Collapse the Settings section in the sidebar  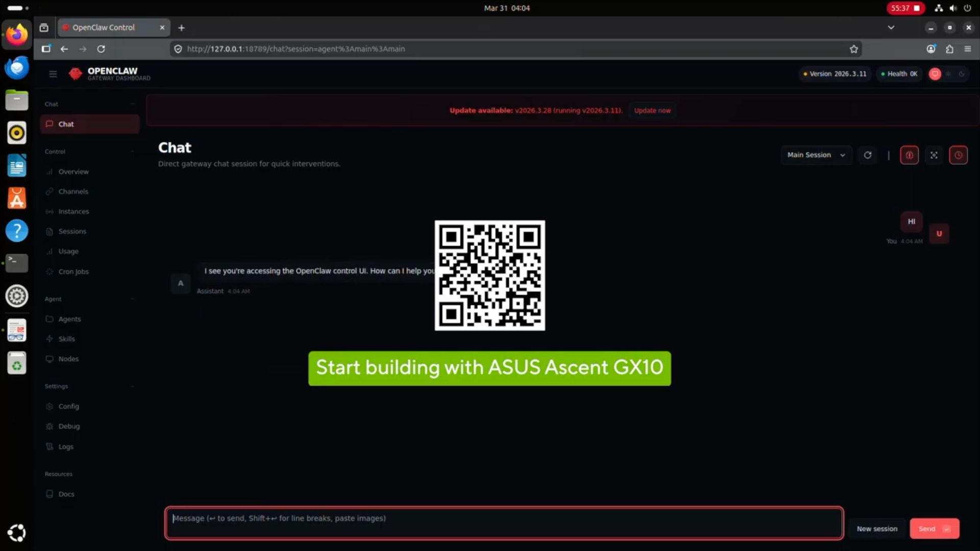pyautogui.click(x=132, y=386)
